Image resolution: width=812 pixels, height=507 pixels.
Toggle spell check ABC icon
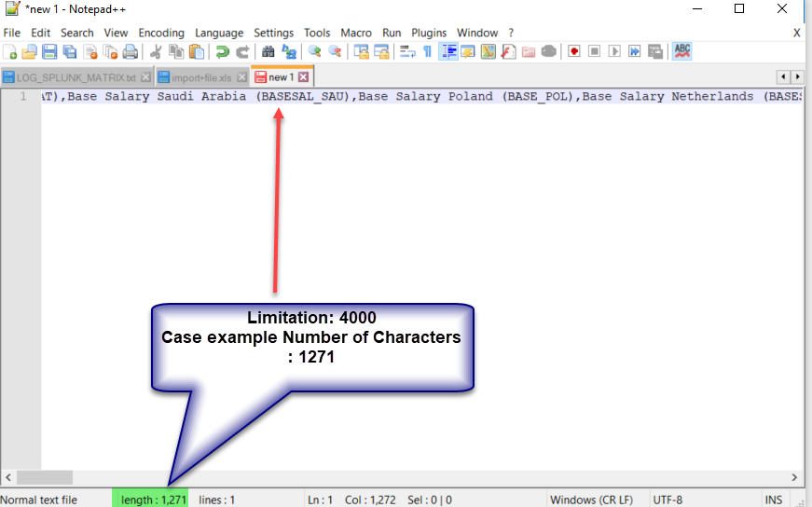(x=682, y=51)
